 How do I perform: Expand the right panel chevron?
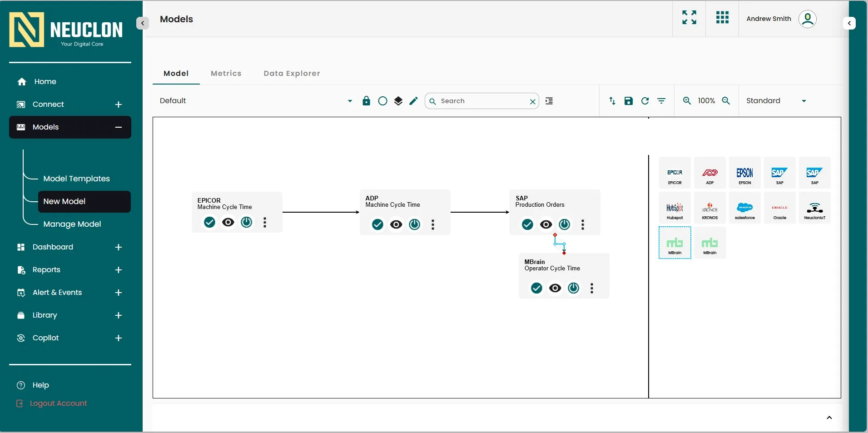pyautogui.click(x=849, y=23)
